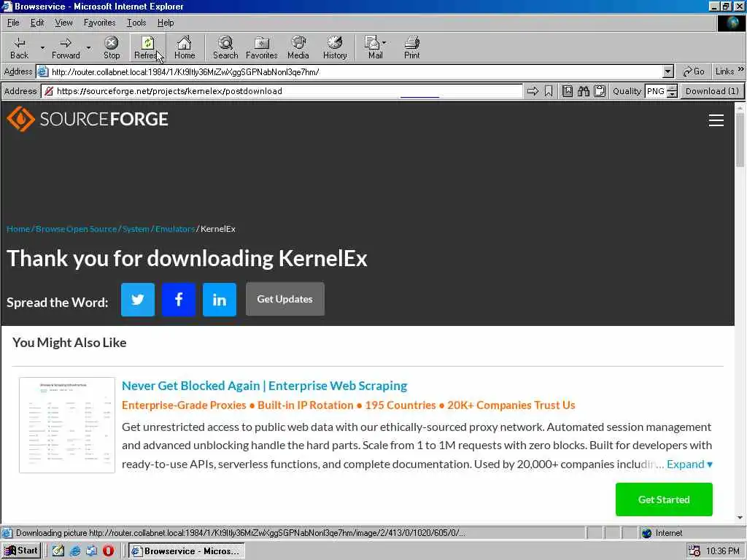
Task: Open the Edit menu
Action: pos(37,23)
